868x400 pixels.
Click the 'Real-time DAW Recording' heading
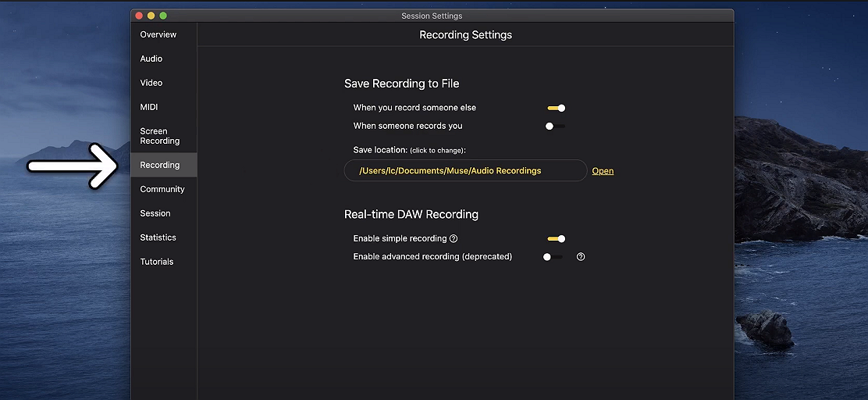point(411,214)
